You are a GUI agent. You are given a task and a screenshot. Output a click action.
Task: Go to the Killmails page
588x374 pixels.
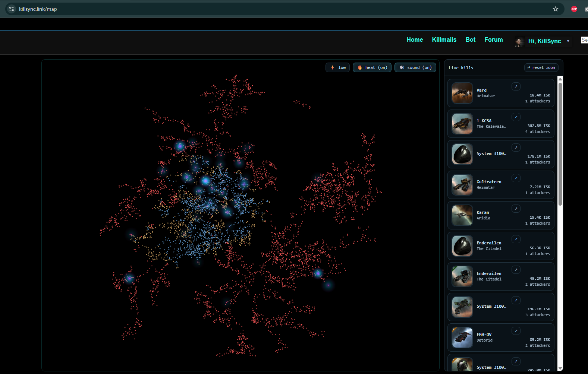(x=444, y=39)
